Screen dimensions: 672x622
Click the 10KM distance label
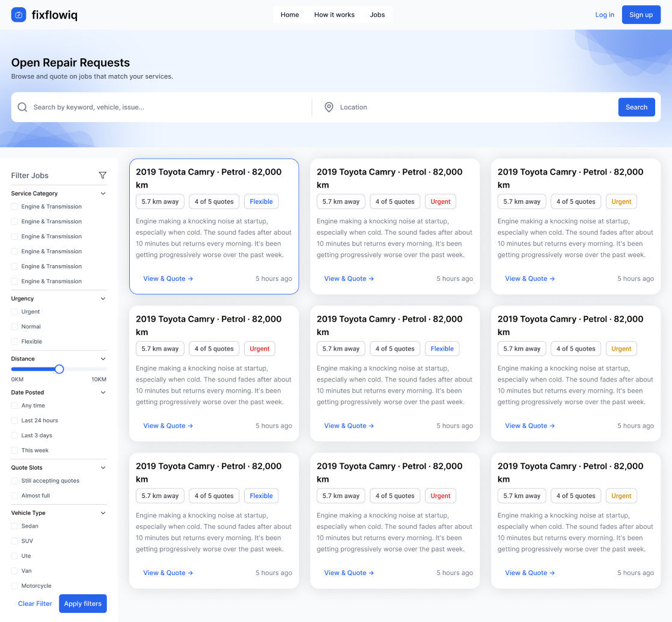pos(99,380)
